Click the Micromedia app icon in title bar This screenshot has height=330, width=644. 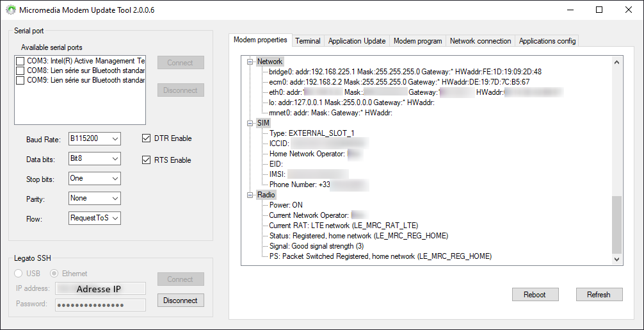tap(11, 10)
